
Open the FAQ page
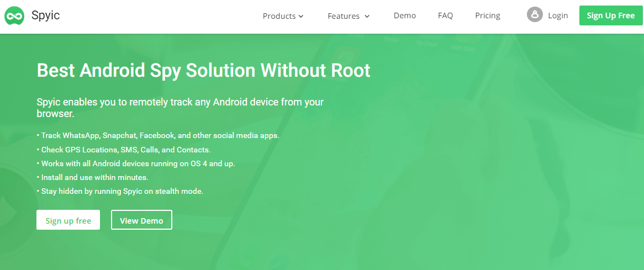pyautogui.click(x=445, y=15)
